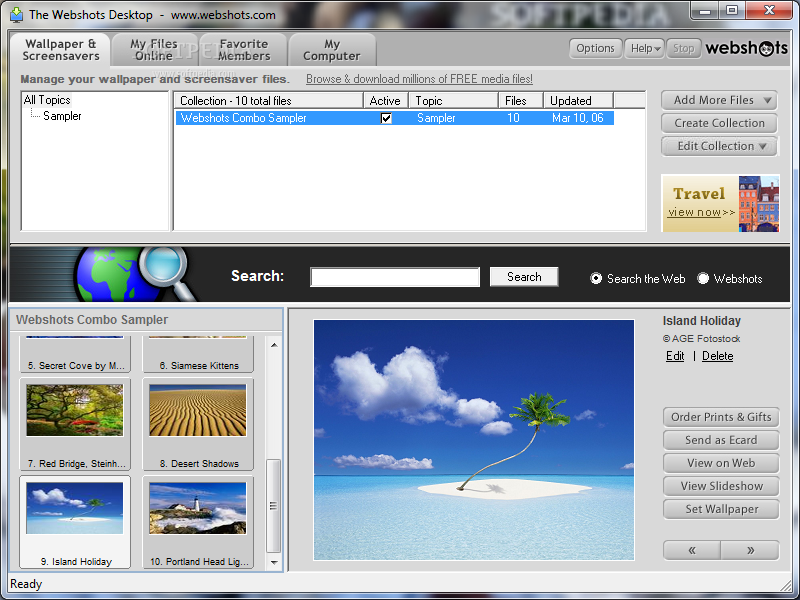Open the Help dropdown menu
This screenshot has height=600, width=800.
[x=644, y=48]
